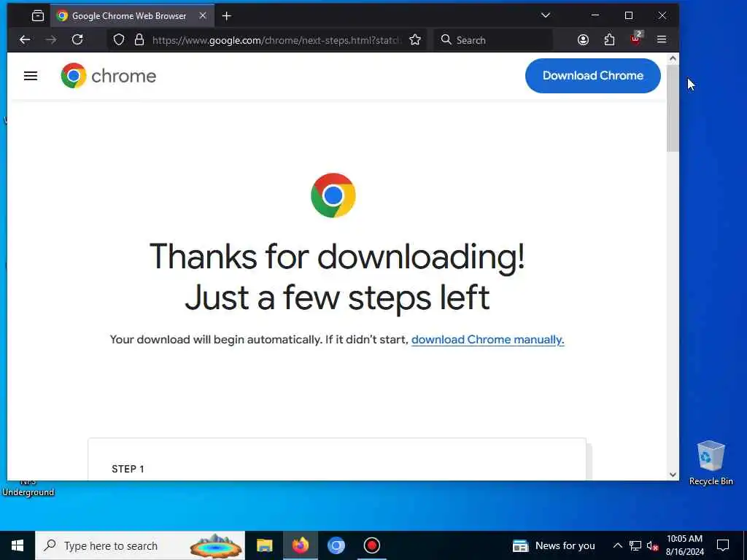
Task: Go back one page with back arrow
Action: point(25,40)
